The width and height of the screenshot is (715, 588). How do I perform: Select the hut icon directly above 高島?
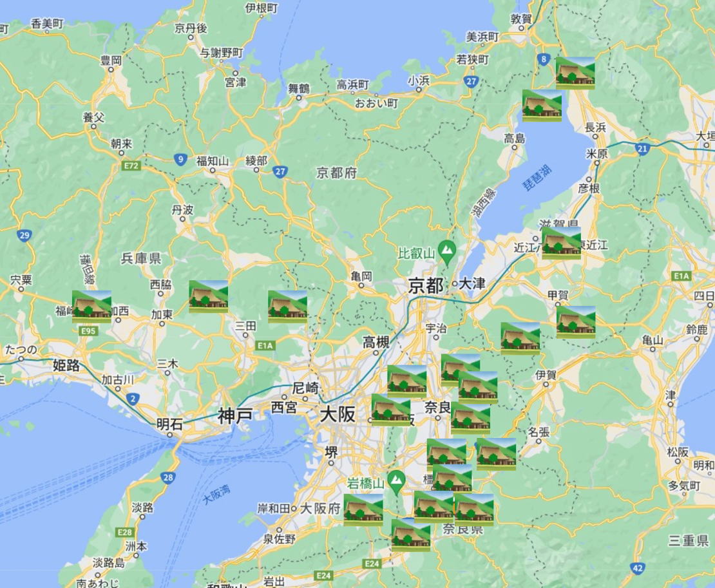tap(542, 106)
